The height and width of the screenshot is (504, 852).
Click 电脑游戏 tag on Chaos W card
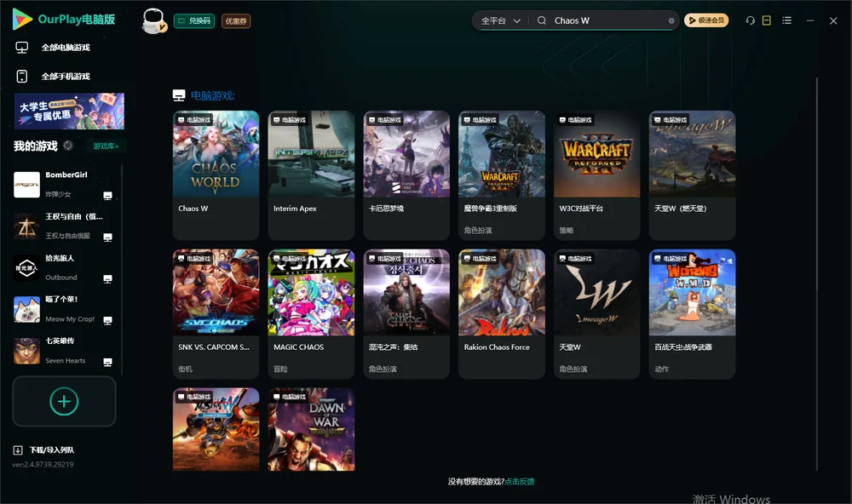click(x=194, y=119)
